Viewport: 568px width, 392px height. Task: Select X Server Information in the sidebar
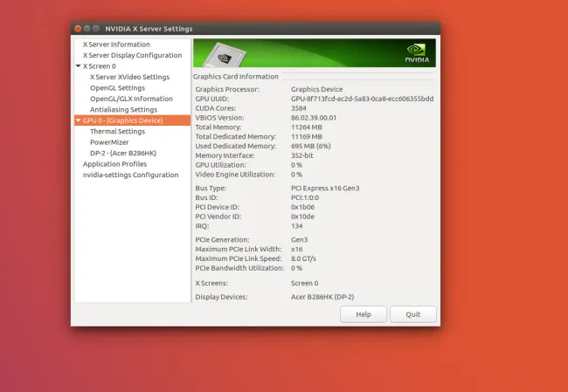coord(116,45)
